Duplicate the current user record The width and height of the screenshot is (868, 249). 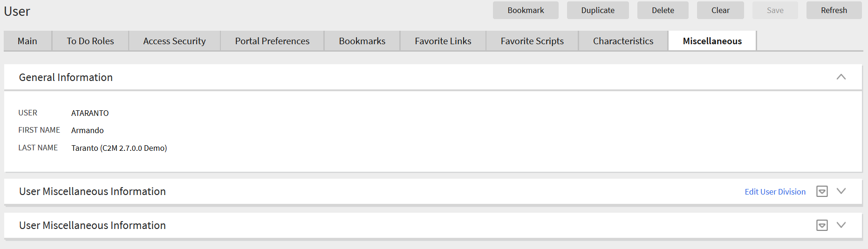598,10
